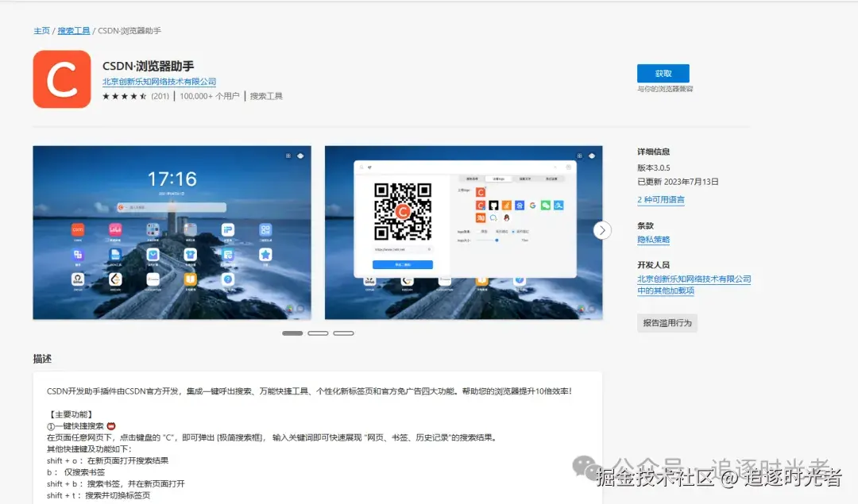The width and height of the screenshot is (858, 504).
Task: Click the middle carousel indicator dot
Action: point(318,333)
